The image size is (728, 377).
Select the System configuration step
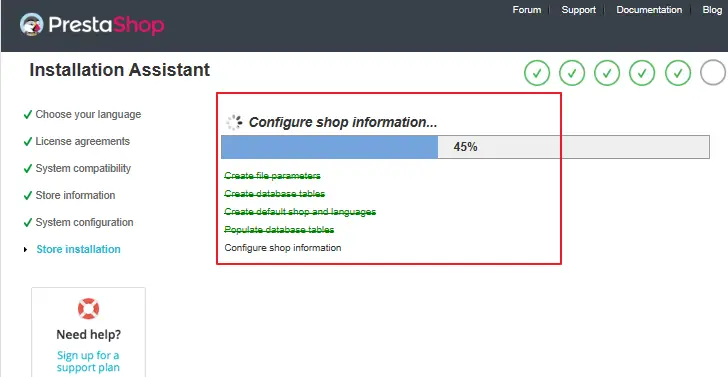click(x=84, y=222)
